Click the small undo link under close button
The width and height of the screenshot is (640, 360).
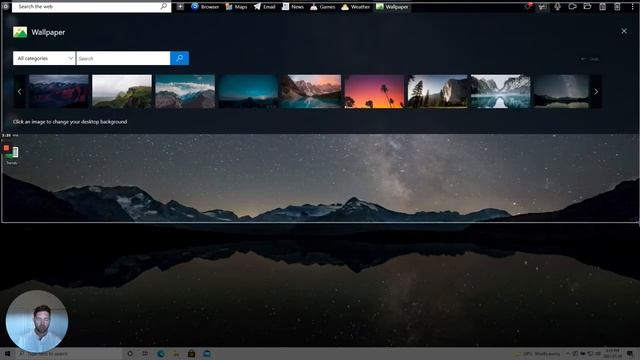click(590, 59)
